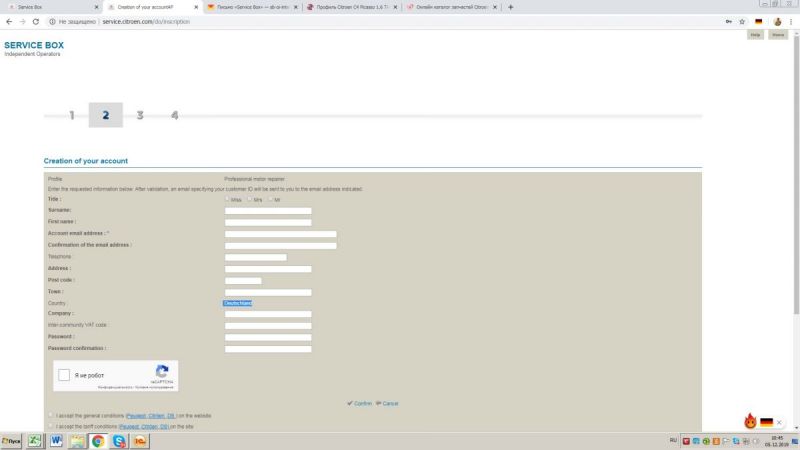
Task: Check the reCAPTCHA 'Я не робот' box
Action: 65,375
